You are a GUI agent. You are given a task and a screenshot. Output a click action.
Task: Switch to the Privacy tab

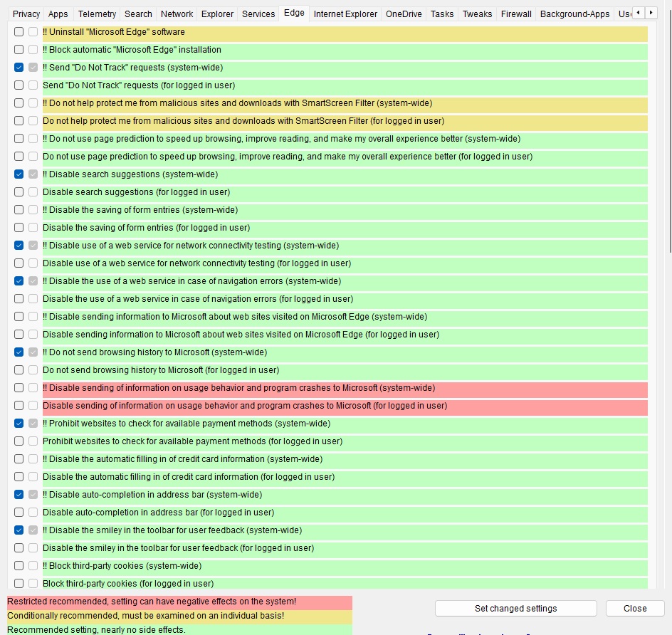(26, 14)
